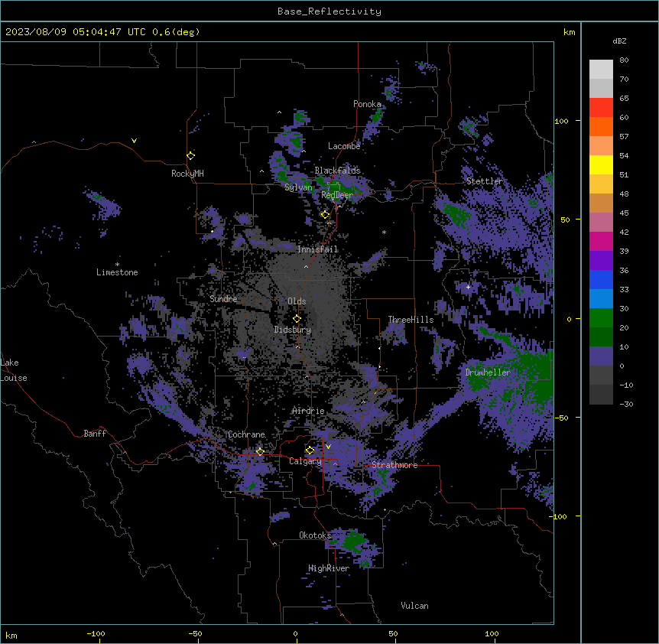Select the Drumheller label

tap(488, 372)
